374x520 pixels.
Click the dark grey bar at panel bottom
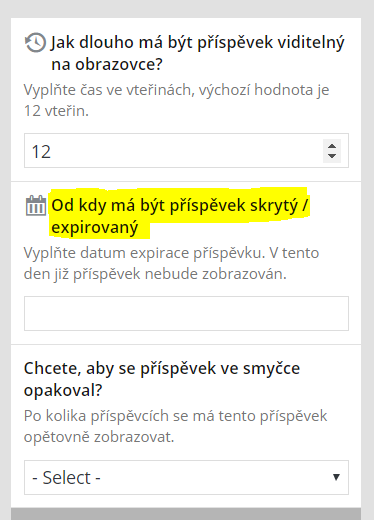tap(186, 514)
